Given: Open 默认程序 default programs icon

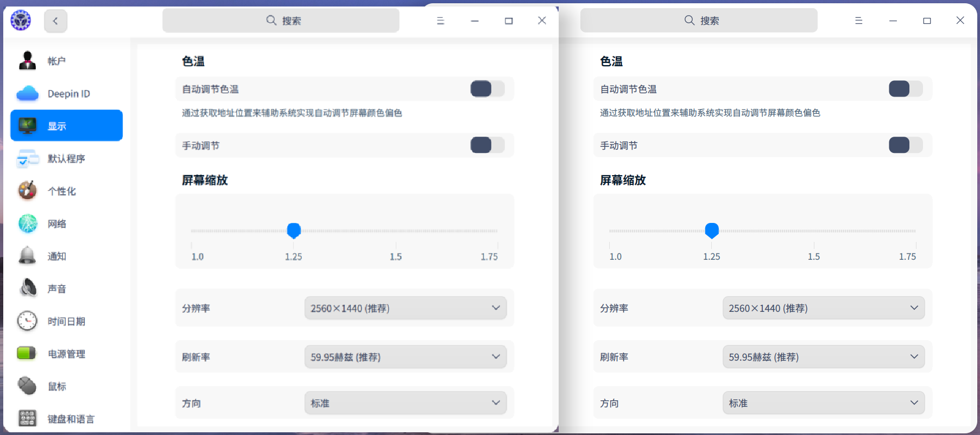Looking at the screenshot, I should click(x=27, y=158).
